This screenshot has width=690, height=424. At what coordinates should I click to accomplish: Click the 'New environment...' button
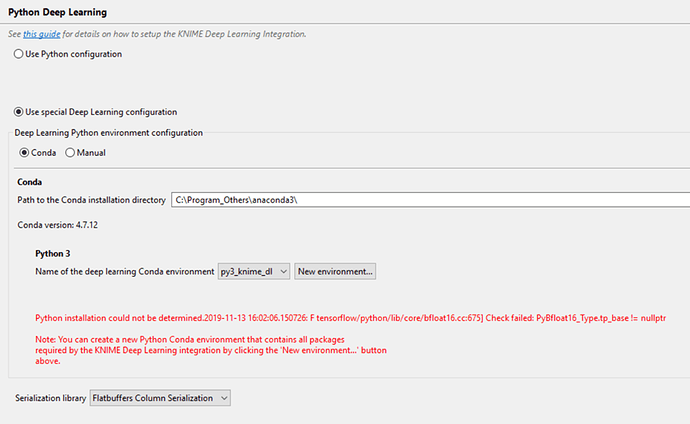[x=335, y=271]
